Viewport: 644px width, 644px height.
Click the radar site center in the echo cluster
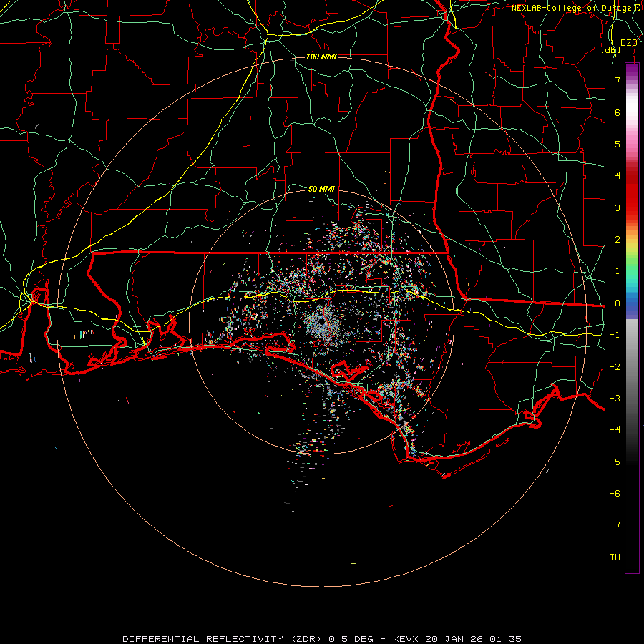coord(321,321)
